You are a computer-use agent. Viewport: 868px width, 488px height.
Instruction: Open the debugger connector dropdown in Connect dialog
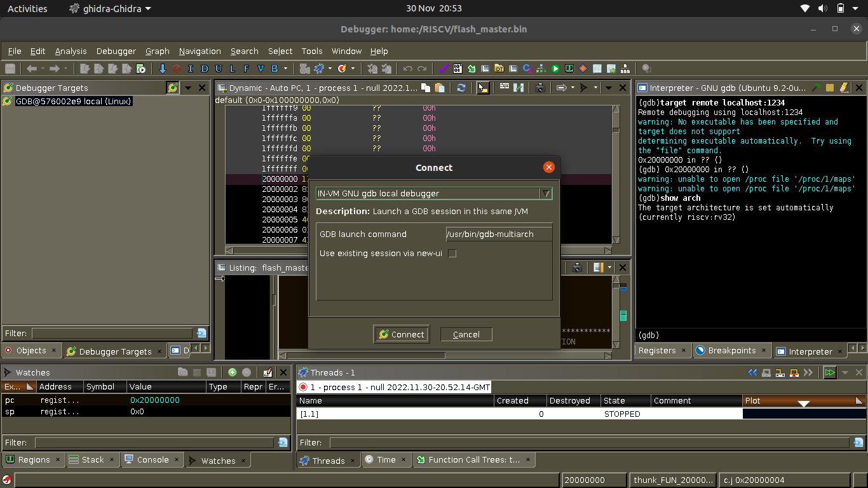point(547,193)
